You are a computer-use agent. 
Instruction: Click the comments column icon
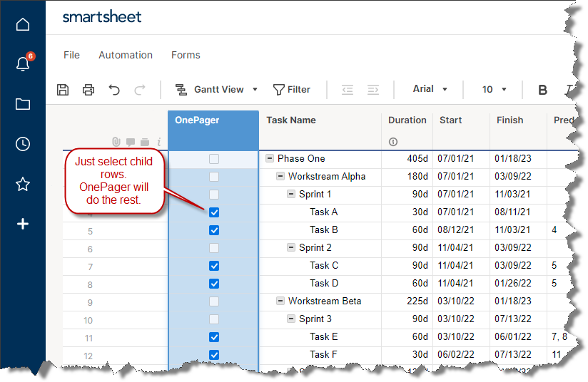pyautogui.click(x=131, y=142)
